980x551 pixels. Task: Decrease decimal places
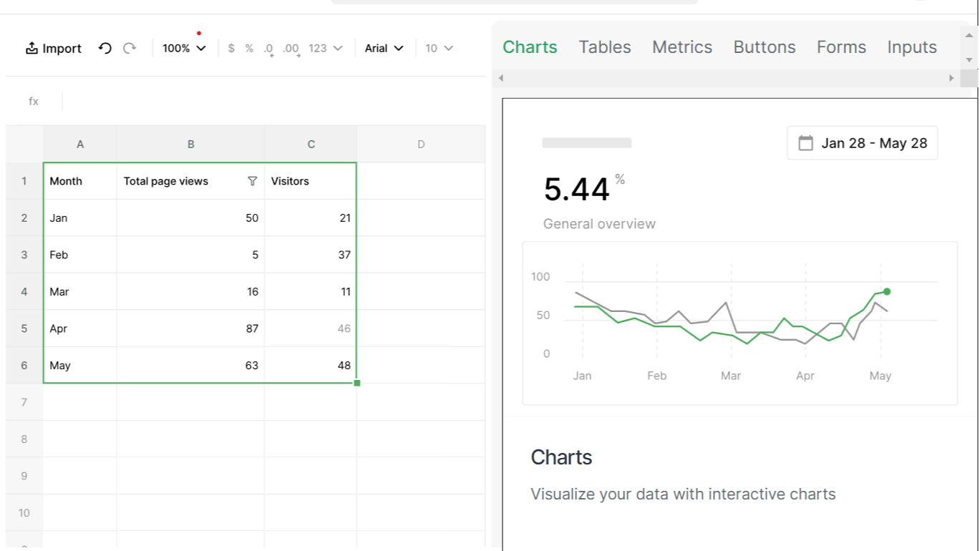(x=268, y=49)
